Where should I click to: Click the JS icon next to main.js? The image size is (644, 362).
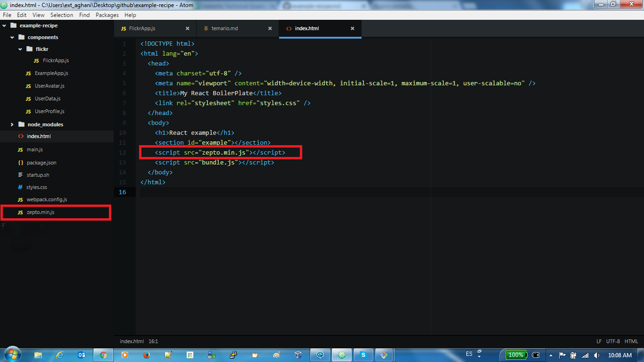coord(20,150)
